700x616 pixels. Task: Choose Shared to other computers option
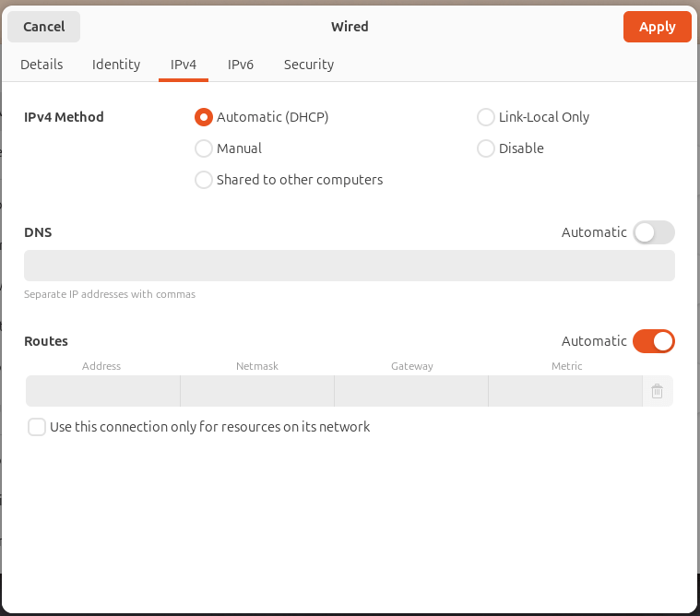204,180
